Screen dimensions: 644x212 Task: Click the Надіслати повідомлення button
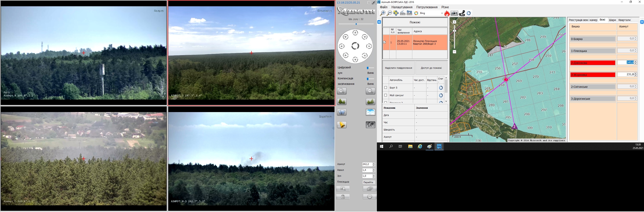coord(398,68)
